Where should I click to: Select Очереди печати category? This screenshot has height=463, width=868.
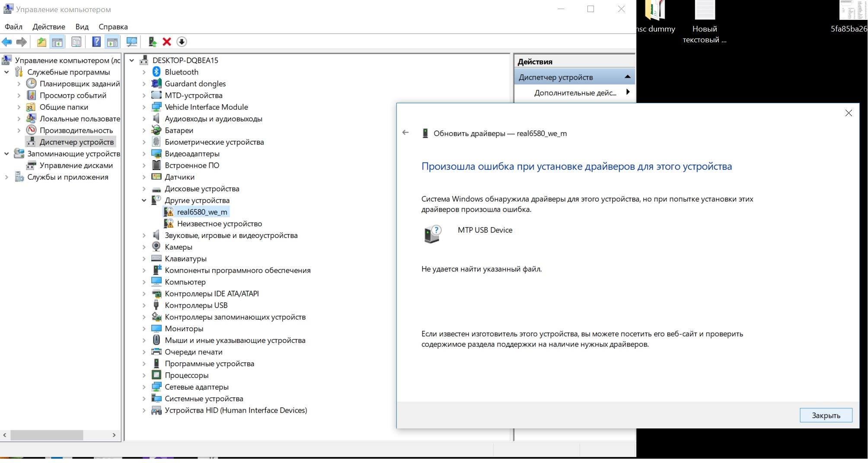click(193, 352)
